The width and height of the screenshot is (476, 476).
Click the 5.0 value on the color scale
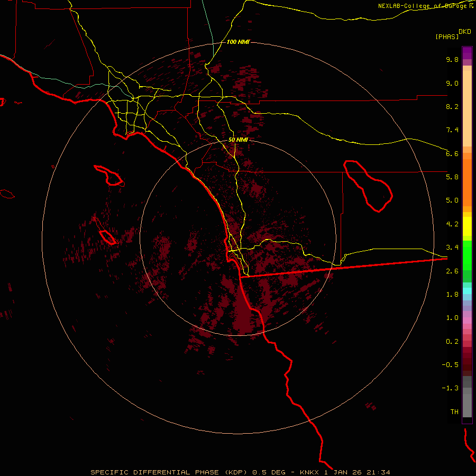pos(452,200)
